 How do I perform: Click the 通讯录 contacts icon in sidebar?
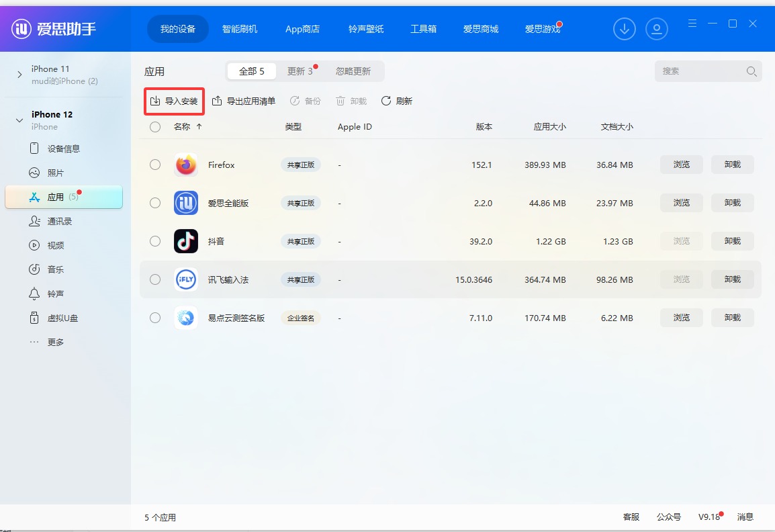click(x=34, y=221)
